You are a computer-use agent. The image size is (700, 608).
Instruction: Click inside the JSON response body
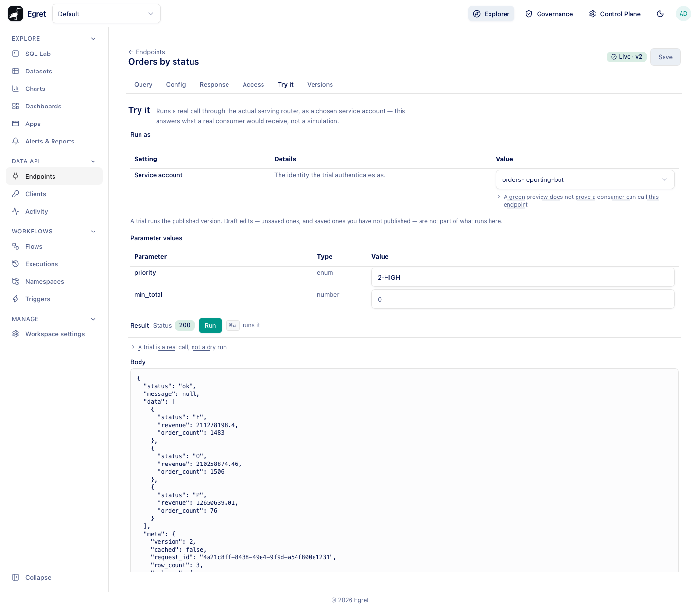click(404, 470)
